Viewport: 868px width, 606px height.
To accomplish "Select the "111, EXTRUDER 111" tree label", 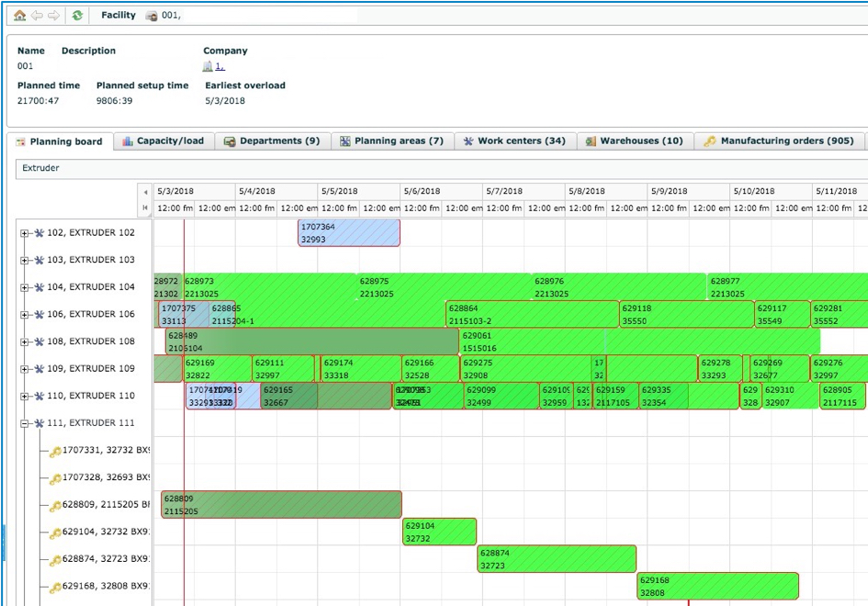I will click(x=91, y=422).
